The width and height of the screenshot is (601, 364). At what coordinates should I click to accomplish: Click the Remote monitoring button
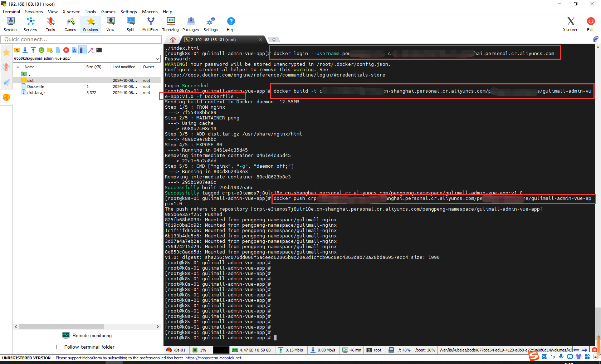[x=87, y=336]
